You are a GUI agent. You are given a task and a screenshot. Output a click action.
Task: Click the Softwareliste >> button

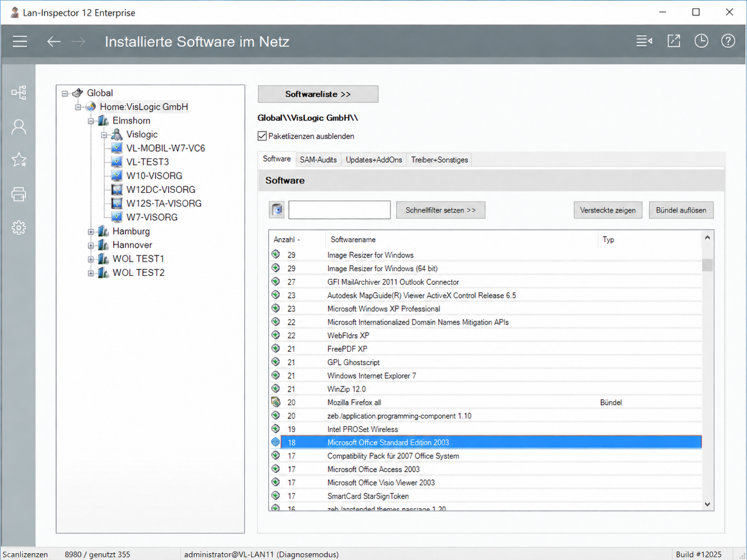[x=318, y=94]
